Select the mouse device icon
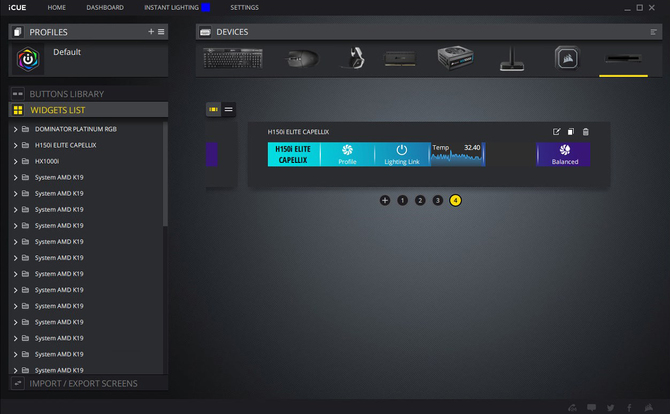 coord(302,59)
